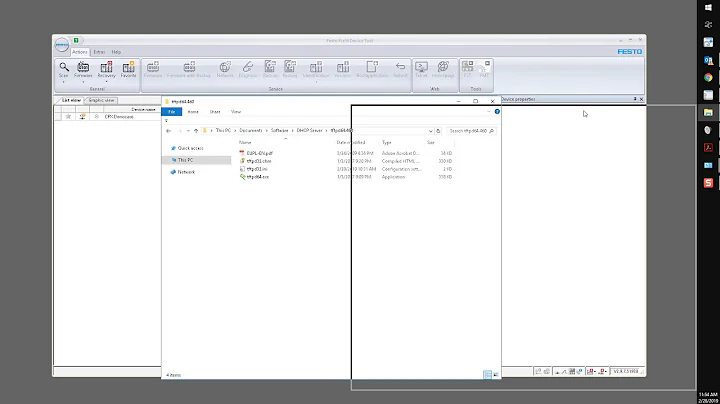Screen dimensions: 720x404
Task: Click the Explorer search box
Action: tap(472, 131)
